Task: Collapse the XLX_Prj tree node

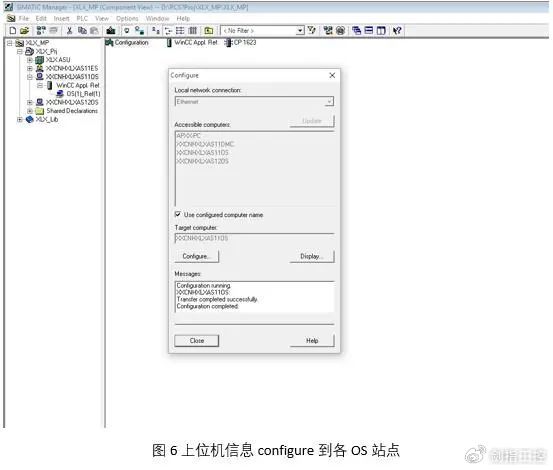Action: click(x=20, y=51)
